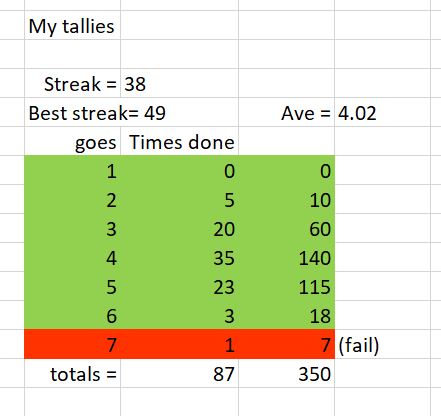Click the "(fail)" note cell
Image resolution: width=441 pixels, height=416 pixels.
(x=382, y=344)
